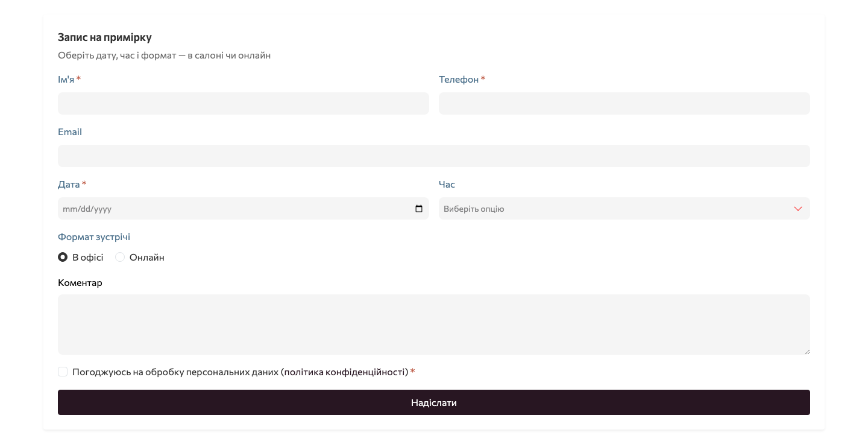
Task: Click the «Email» field label
Action: click(70, 132)
